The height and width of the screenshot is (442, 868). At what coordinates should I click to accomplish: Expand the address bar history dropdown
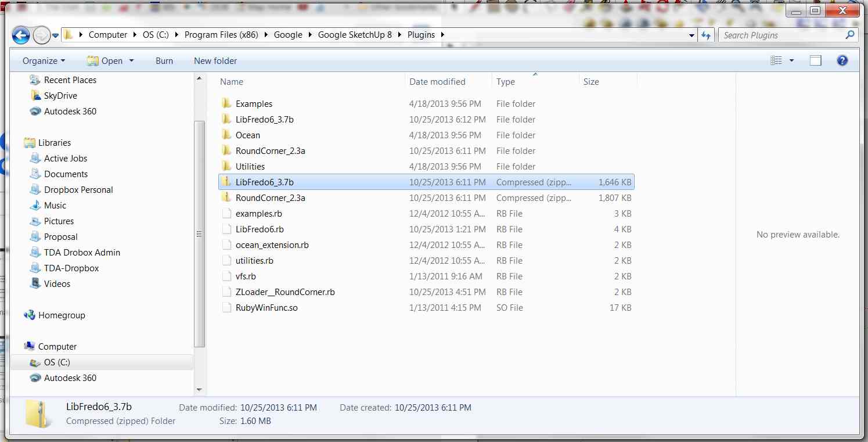point(691,35)
